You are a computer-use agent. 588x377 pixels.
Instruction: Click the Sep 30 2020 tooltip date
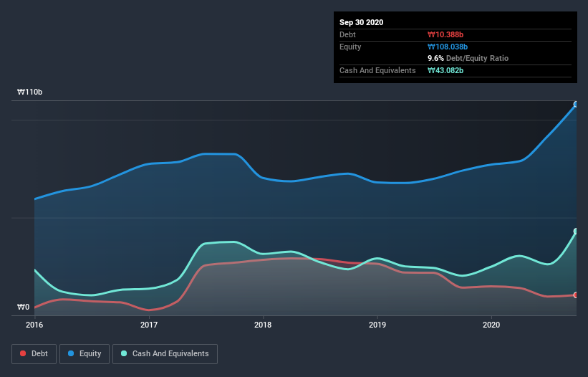[x=362, y=22]
